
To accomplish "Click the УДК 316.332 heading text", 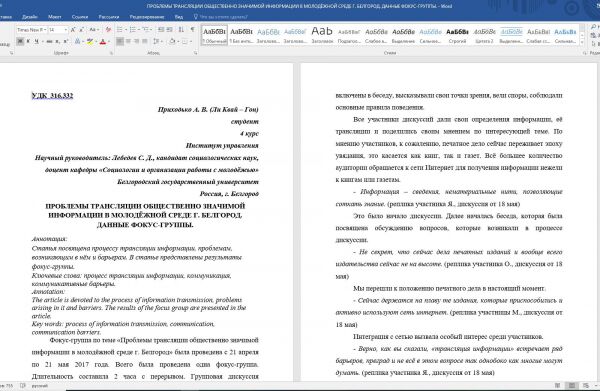I will point(52,96).
